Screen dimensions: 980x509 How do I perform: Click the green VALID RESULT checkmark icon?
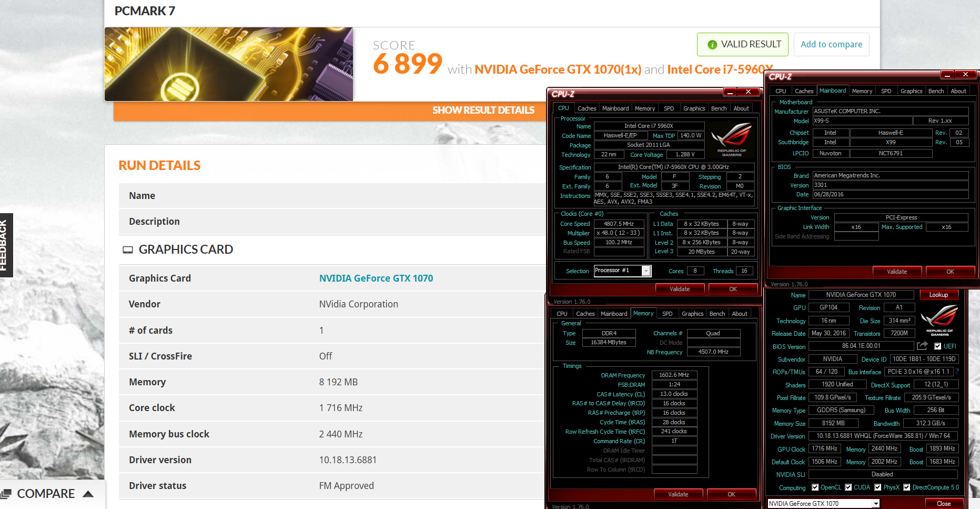click(x=712, y=45)
